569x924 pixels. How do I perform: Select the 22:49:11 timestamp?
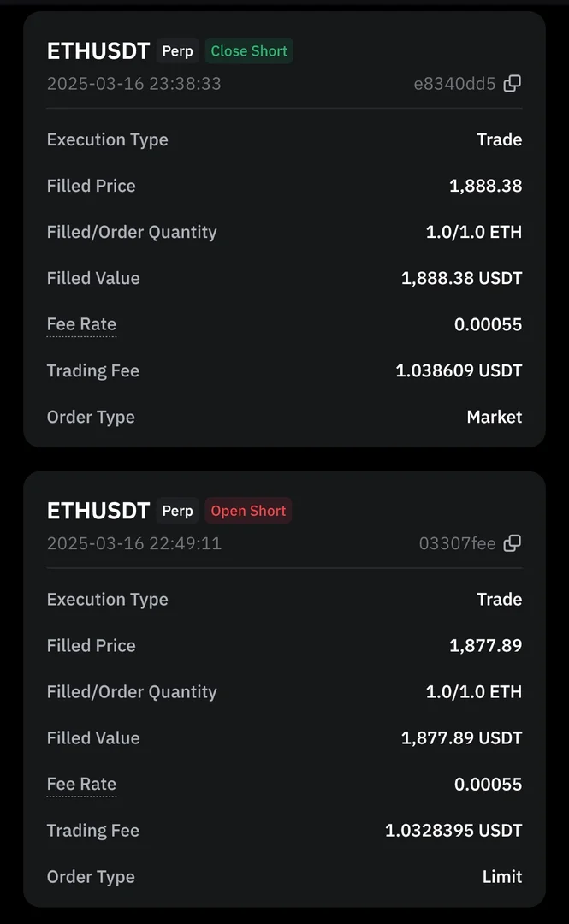click(x=133, y=543)
